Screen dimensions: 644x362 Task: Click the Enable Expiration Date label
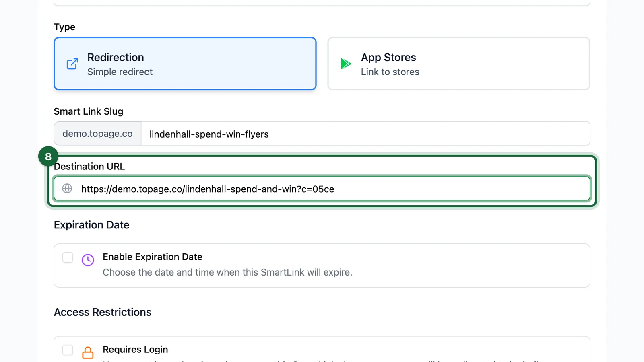tap(153, 257)
